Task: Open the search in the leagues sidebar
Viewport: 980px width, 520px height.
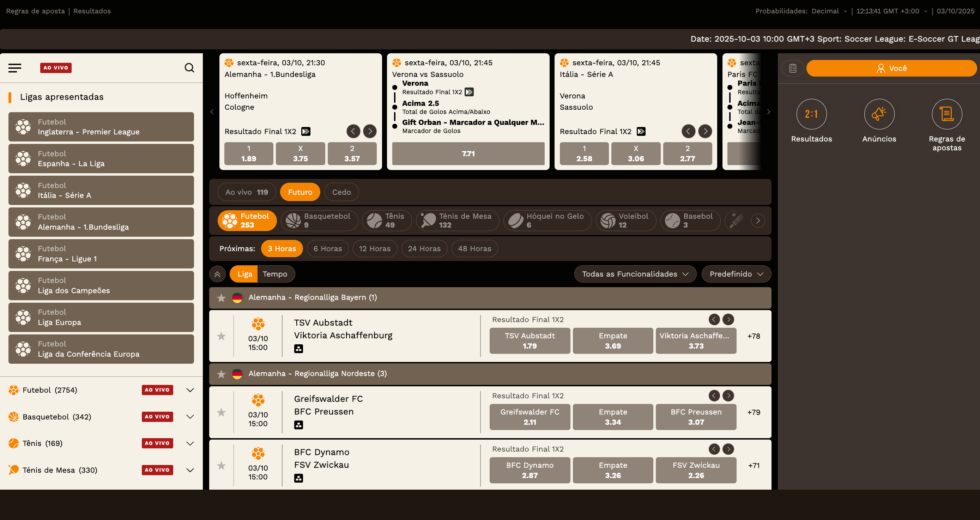Action: pyautogui.click(x=189, y=68)
